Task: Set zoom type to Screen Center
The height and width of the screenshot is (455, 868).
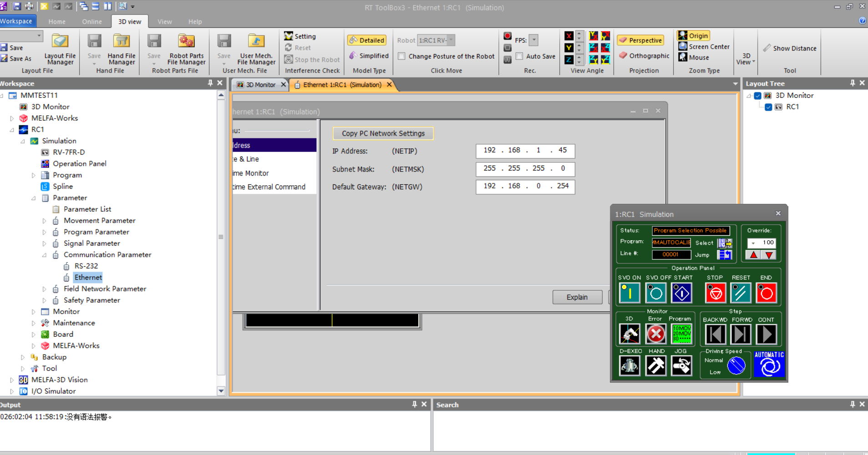Action: pos(704,47)
